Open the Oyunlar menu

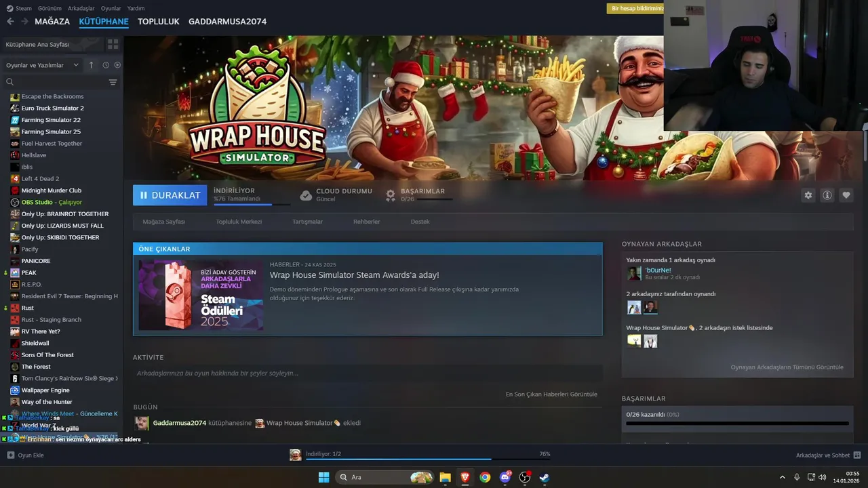[x=111, y=8]
